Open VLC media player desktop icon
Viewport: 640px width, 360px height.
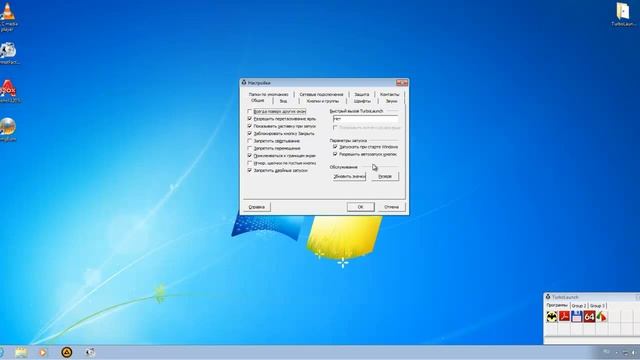point(8,15)
